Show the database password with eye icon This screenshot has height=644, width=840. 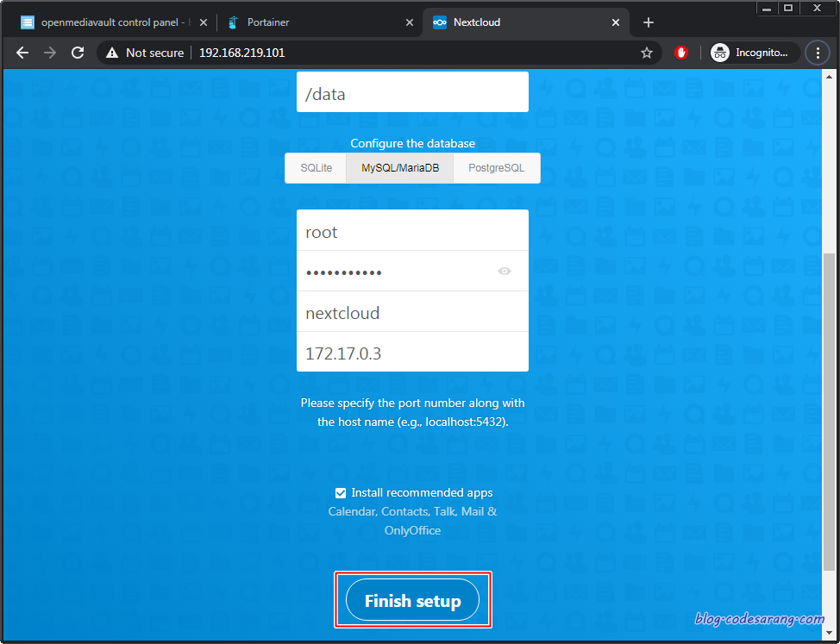pos(505,272)
